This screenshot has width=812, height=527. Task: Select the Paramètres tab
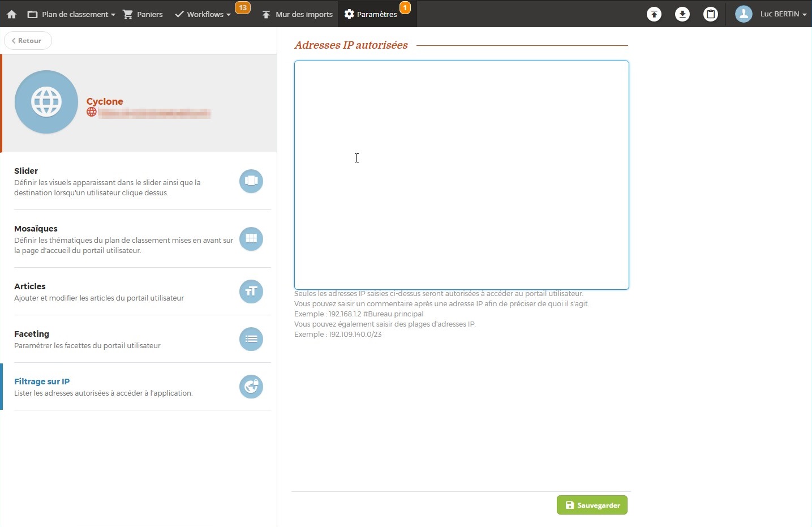click(371, 14)
